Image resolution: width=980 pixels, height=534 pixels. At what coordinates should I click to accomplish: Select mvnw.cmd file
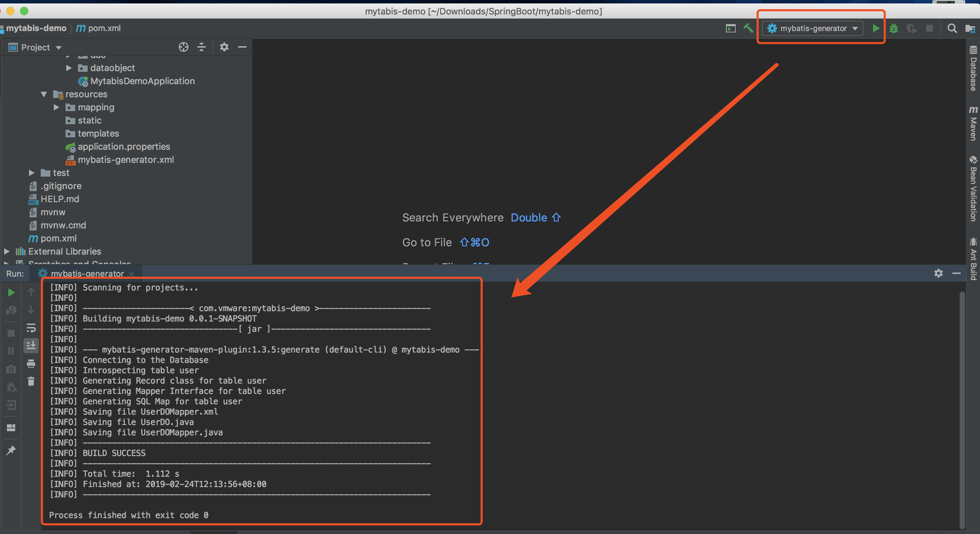[57, 225]
